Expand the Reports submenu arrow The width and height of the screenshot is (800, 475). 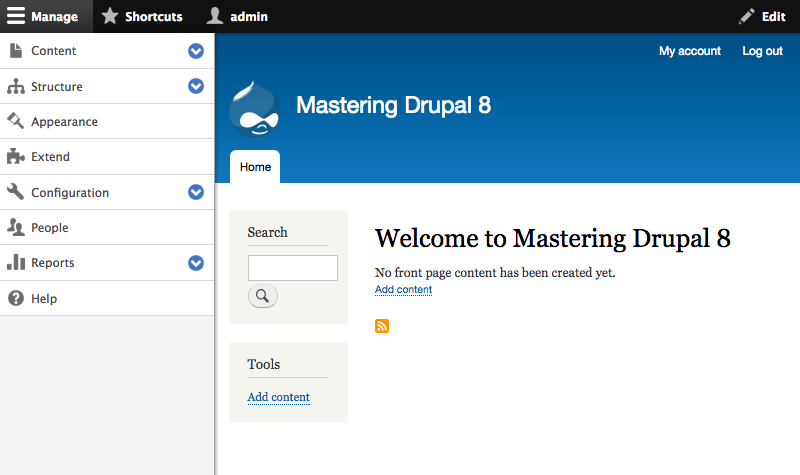coord(196,263)
